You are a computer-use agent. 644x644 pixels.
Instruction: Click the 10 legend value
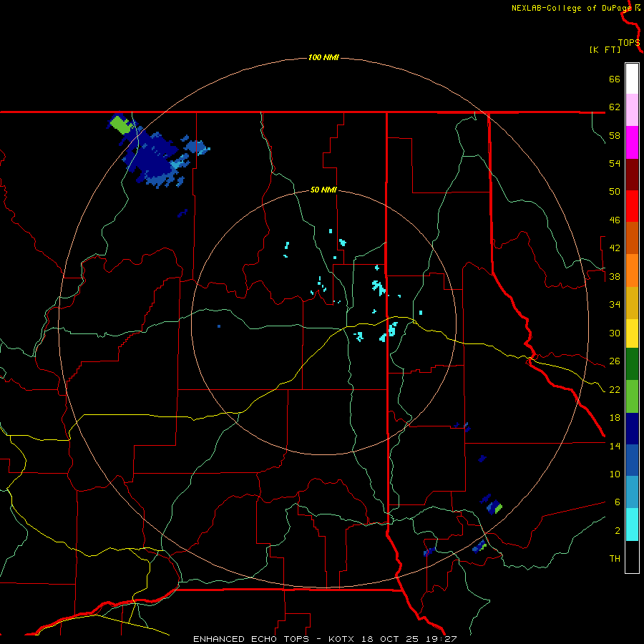pos(615,474)
